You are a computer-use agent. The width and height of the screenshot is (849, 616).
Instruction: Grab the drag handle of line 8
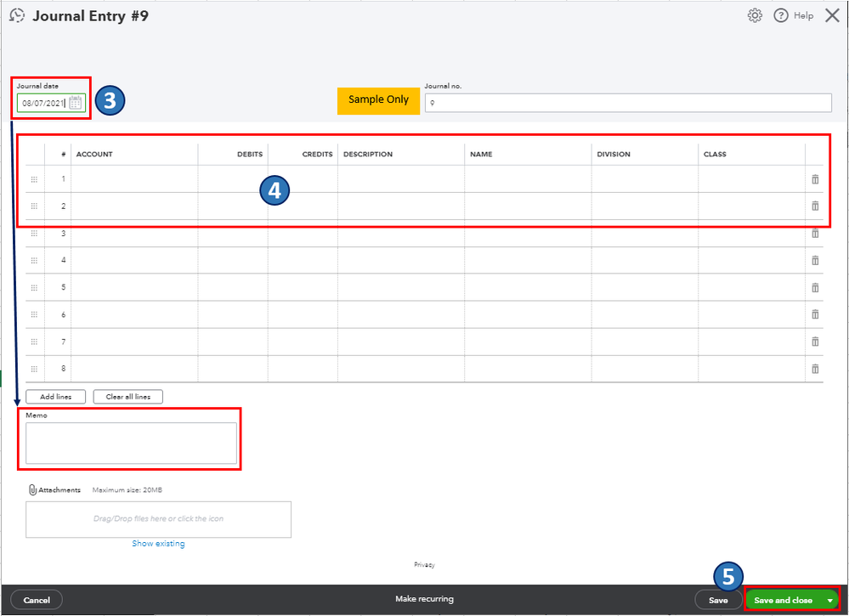tap(34, 369)
